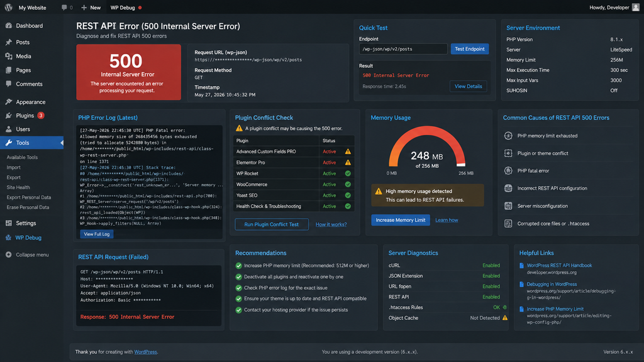Click the Collapse menu arrow icon
The image size is (644, 362).
tap(9, 255)
